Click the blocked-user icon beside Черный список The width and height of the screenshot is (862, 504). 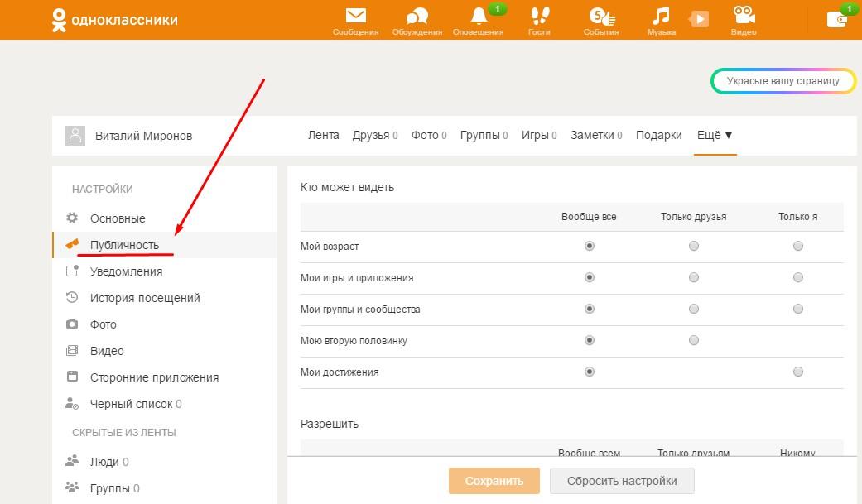click(x=72, y=403)
